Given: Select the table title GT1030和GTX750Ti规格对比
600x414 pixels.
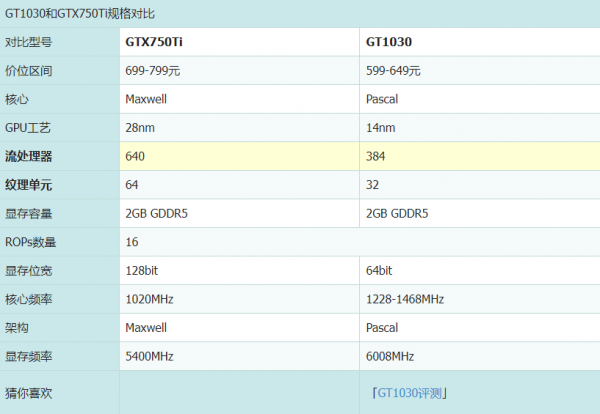Looking at the screenshot, I should point(80,14).
